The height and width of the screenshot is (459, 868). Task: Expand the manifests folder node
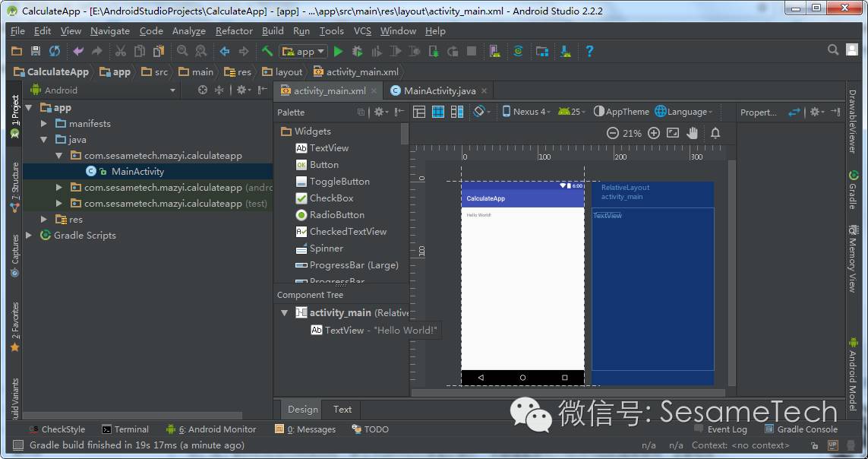pyautogui.click(x=44, y=123)
